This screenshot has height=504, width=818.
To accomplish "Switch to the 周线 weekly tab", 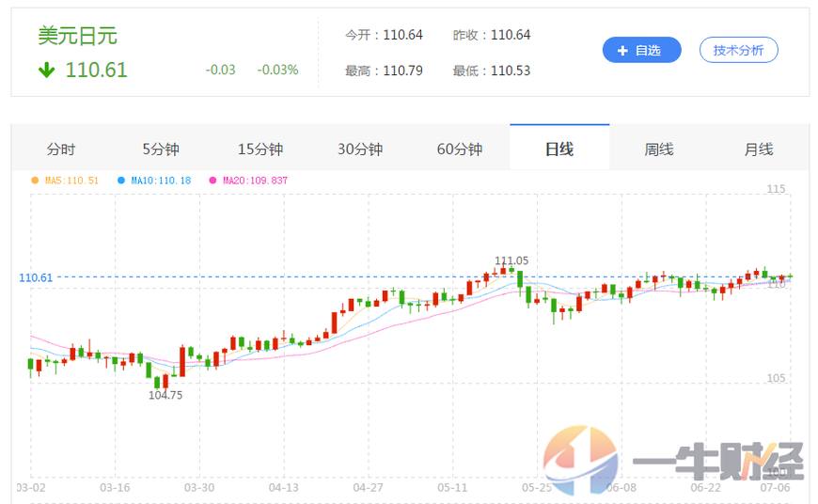I will pos(659,150).
